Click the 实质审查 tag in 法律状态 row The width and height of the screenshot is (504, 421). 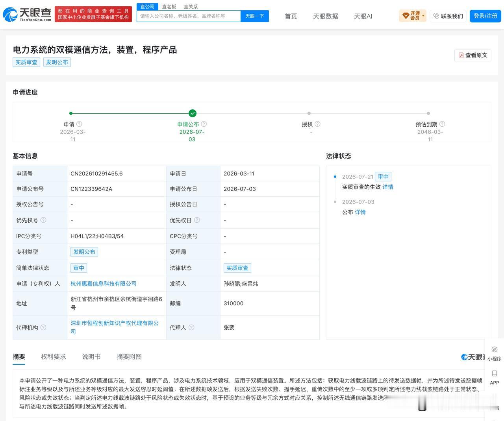pos(237,268)
